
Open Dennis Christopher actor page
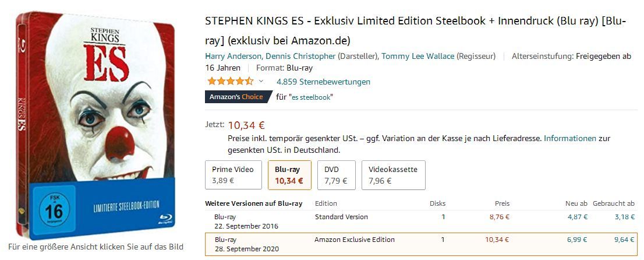coord(301,57)
